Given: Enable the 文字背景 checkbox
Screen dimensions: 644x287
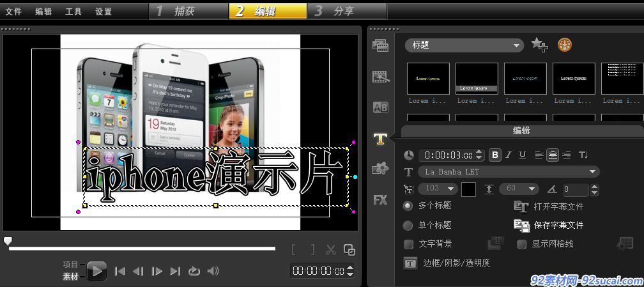Looking at the screenshot, I should 408,244.
